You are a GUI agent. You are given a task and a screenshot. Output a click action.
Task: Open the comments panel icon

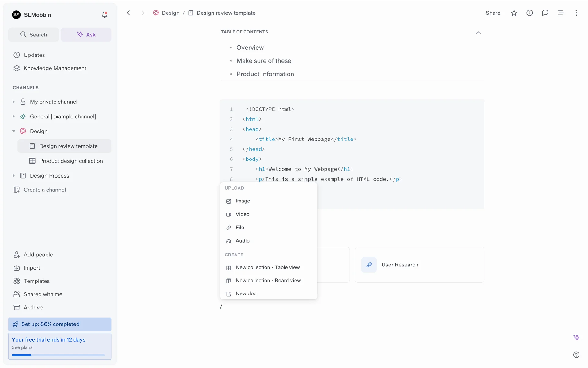pos(545,13)
